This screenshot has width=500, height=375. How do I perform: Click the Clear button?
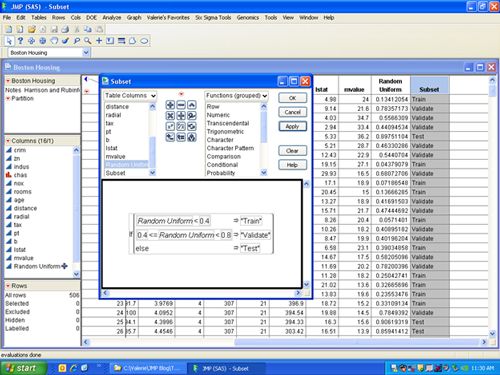(x=292, y=151)
